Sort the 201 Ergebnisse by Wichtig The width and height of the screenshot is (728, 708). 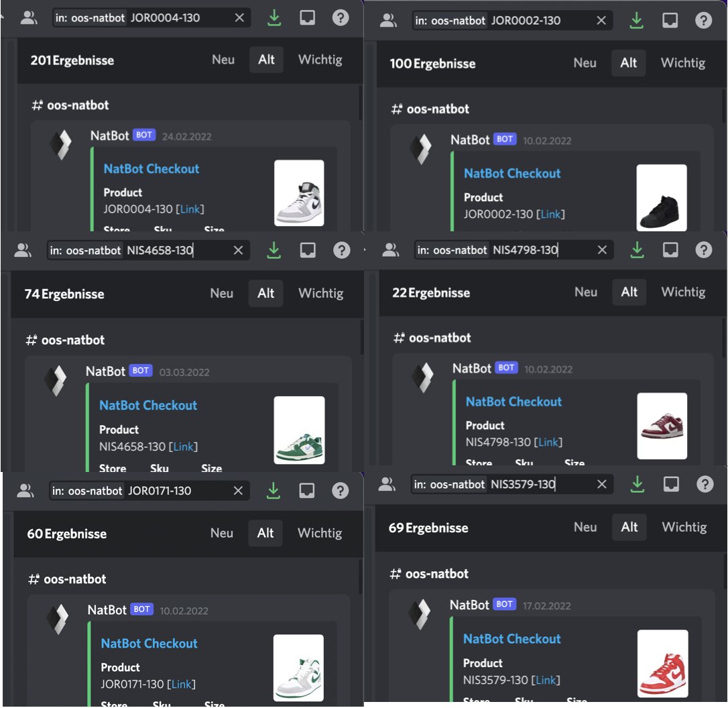(320, 60)
